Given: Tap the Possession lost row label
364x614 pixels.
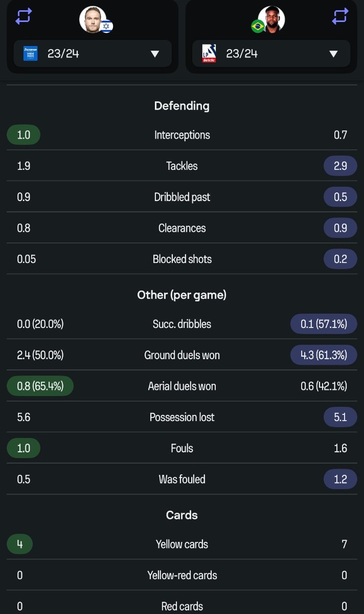Looking at the screenshot, I should (182, 417).
